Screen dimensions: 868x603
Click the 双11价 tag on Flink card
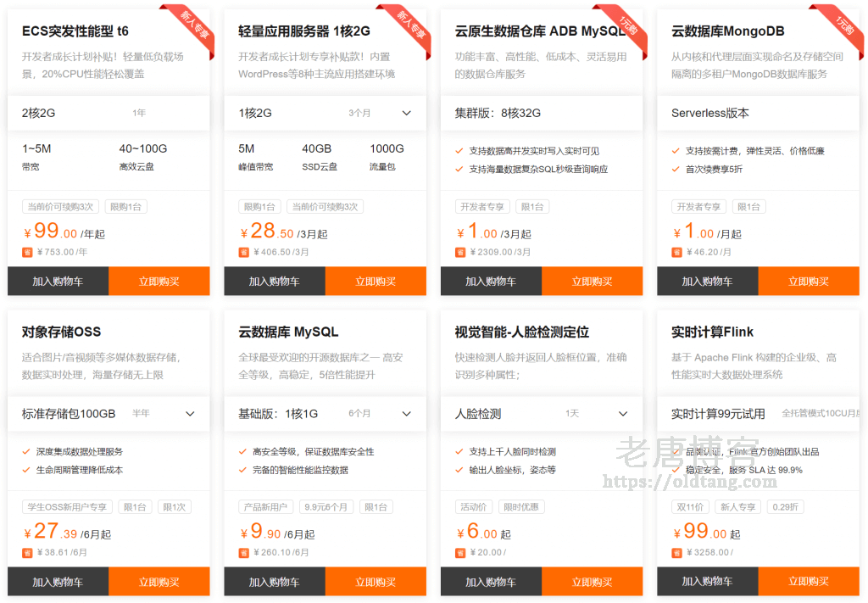coord(690,507)
